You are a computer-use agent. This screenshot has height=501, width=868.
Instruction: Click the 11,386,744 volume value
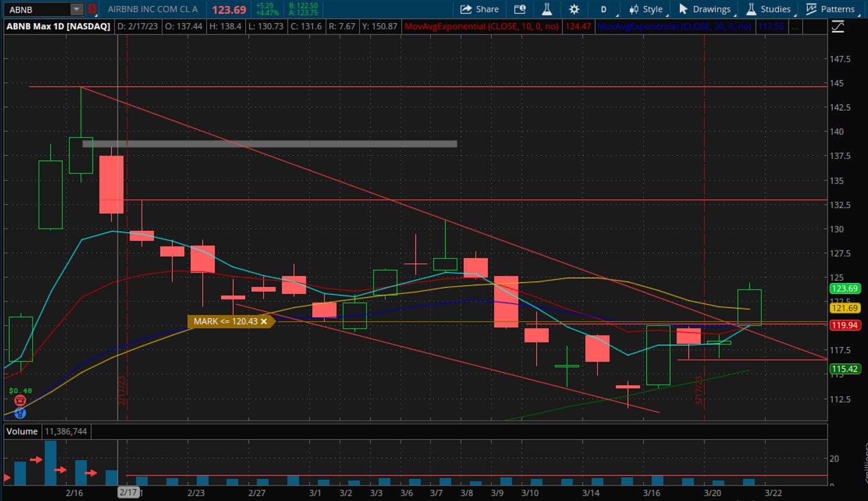(66, 431)
